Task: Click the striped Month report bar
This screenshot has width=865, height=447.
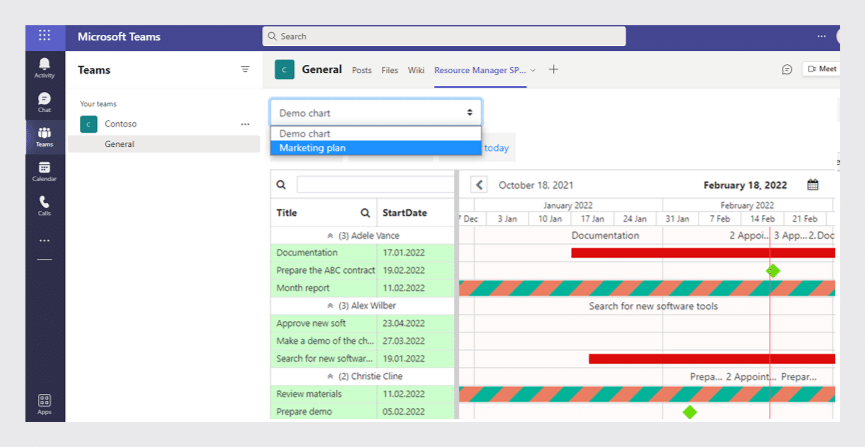Action: click(x=647, y=288)
